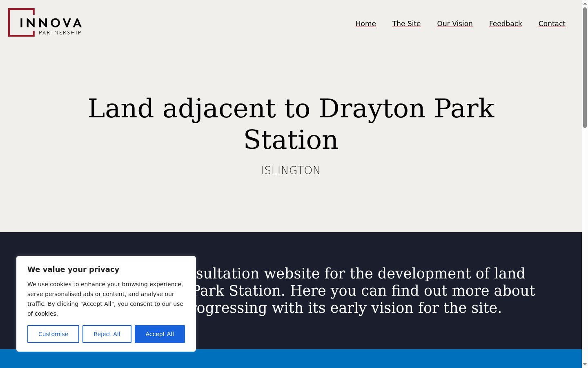Click the Innova Partnership logo
Screen dimensions: 588x368
pyautogui.click(x=45, y=22)
